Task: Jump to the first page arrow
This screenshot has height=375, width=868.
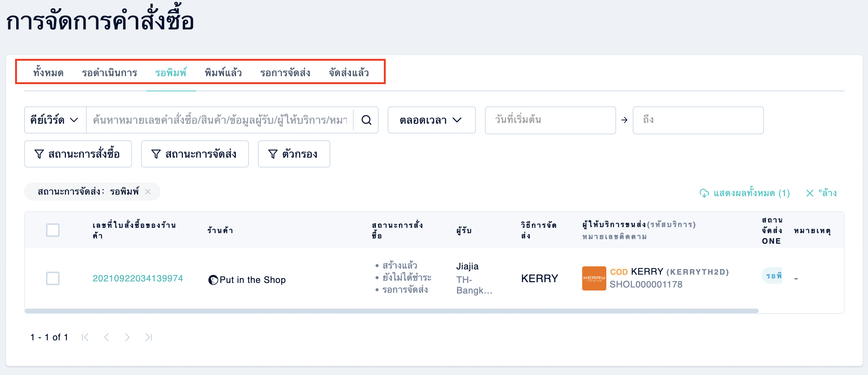Action: click(85, 337)
